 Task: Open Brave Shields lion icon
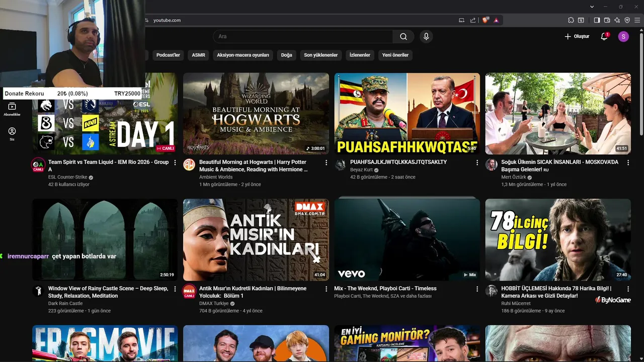tap(485, 20)
